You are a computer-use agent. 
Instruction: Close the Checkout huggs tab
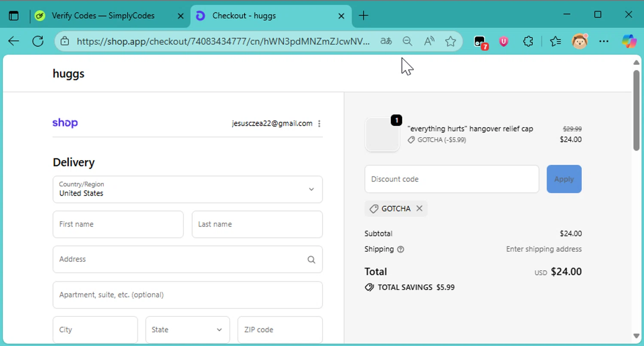(x=341, y=16)
